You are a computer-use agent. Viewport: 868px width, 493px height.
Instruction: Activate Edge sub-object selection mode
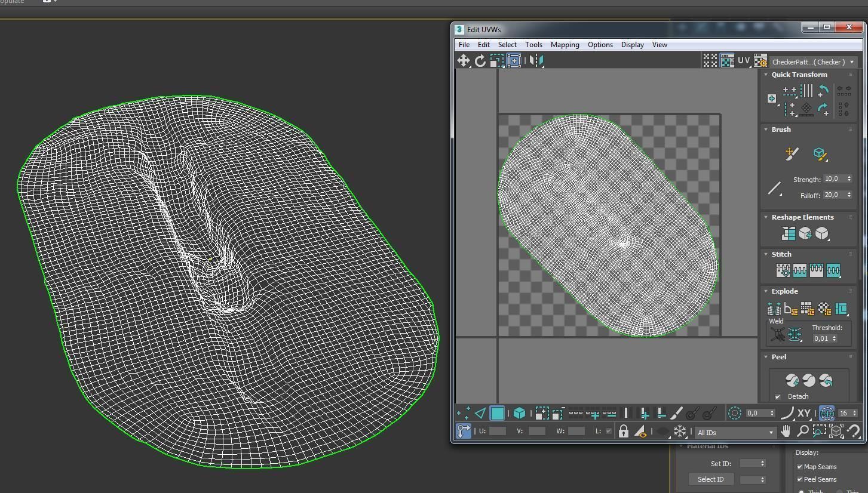tap(480, 413)
